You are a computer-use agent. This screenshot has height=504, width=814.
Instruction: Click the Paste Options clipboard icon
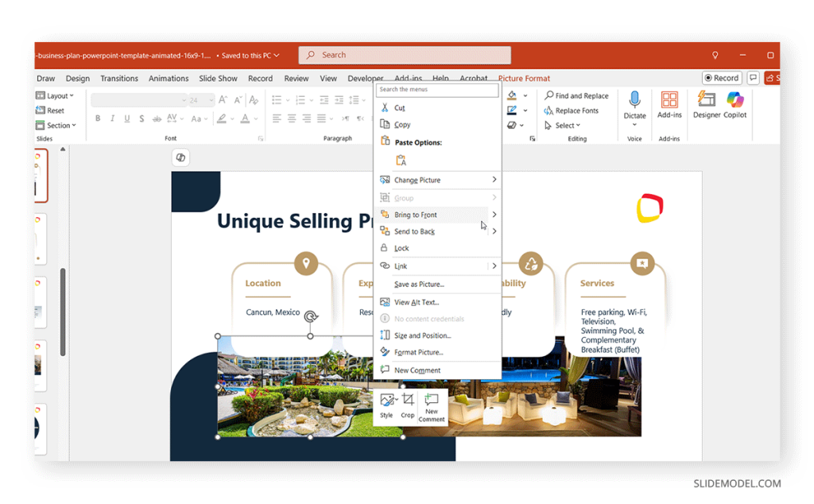(x=401, y=161)
